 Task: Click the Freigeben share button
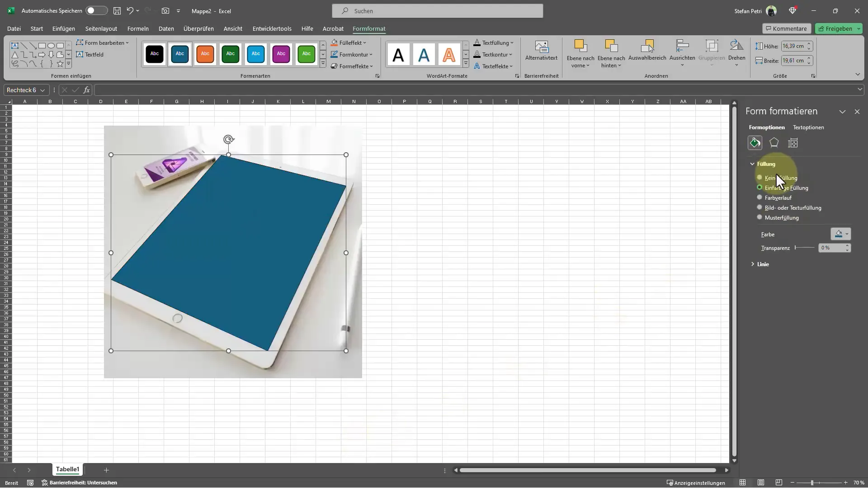tap(835, 28)
